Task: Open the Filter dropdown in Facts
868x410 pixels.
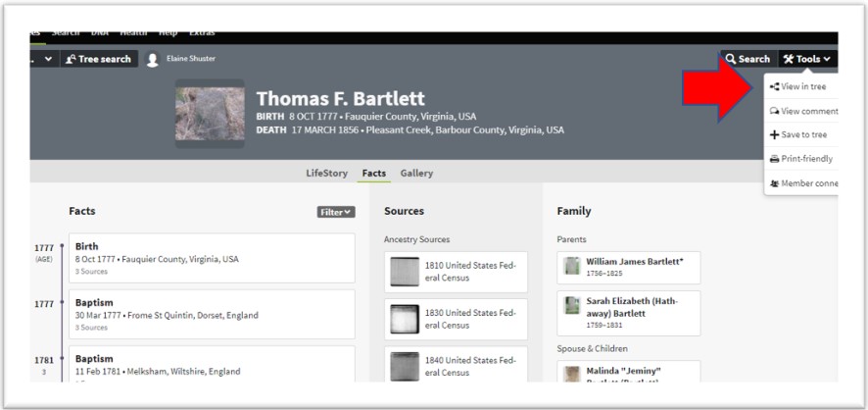Action: pyautogui.click(x=336, y=212)
